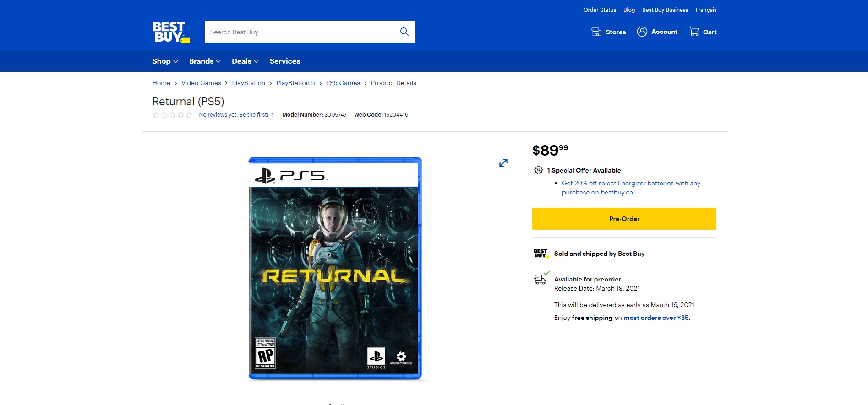Screen dimensions: 868x405
Task: Click 'Release Date: March 19, 2021'
Action: click(x=597, y=288)
